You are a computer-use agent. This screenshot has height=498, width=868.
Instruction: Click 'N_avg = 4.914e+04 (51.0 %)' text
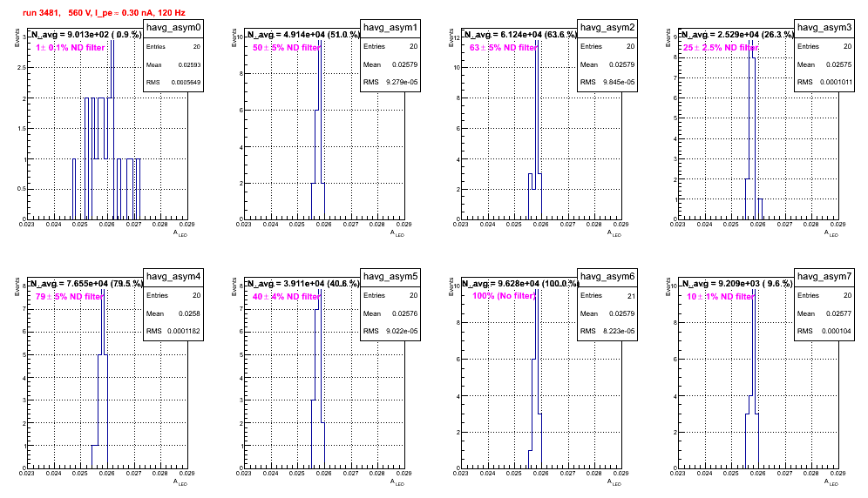pos(303,34)
